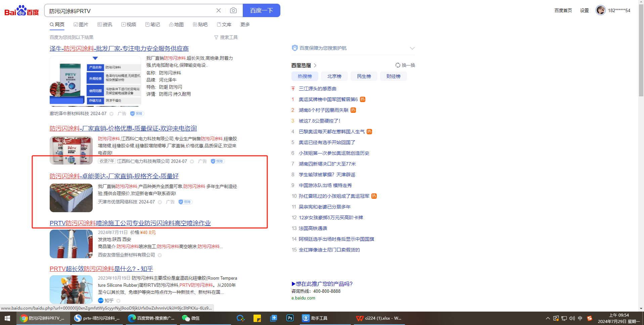Viewport: 644px width, 325px height.
Task: Click the 设置 settings link
Action: pyautogui.click(x=584, y=10)
